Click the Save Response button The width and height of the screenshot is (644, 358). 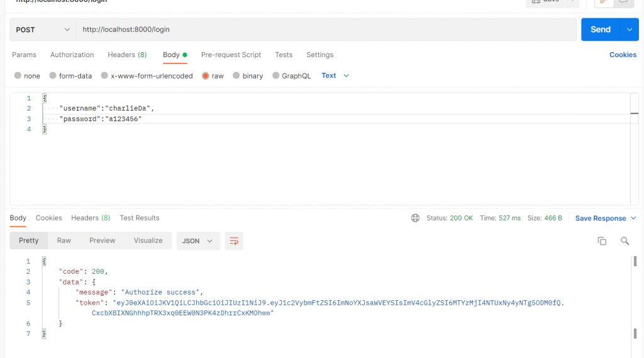(x=601, y=218)
